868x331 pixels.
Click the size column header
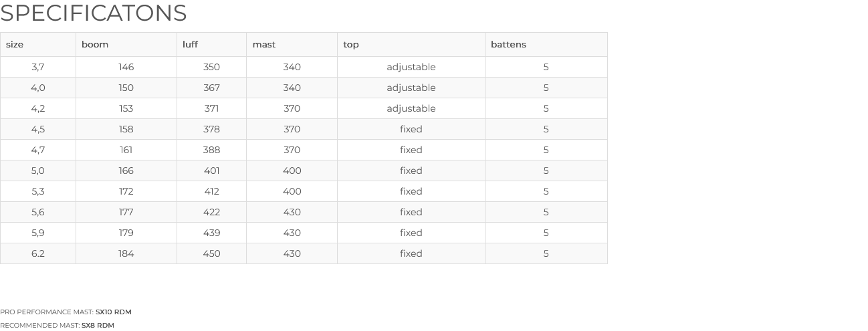pos(38,44)
